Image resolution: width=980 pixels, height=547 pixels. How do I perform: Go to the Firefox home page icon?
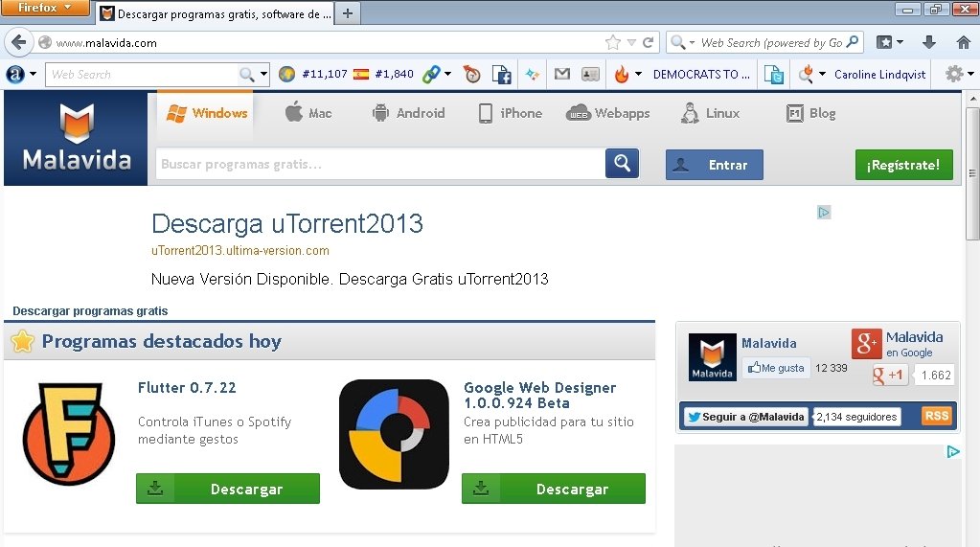coord(963,42)
